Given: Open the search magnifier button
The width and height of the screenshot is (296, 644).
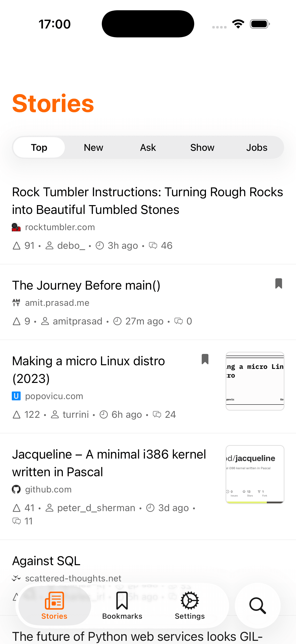Looking at the screenshot, I should pos(257,605).
